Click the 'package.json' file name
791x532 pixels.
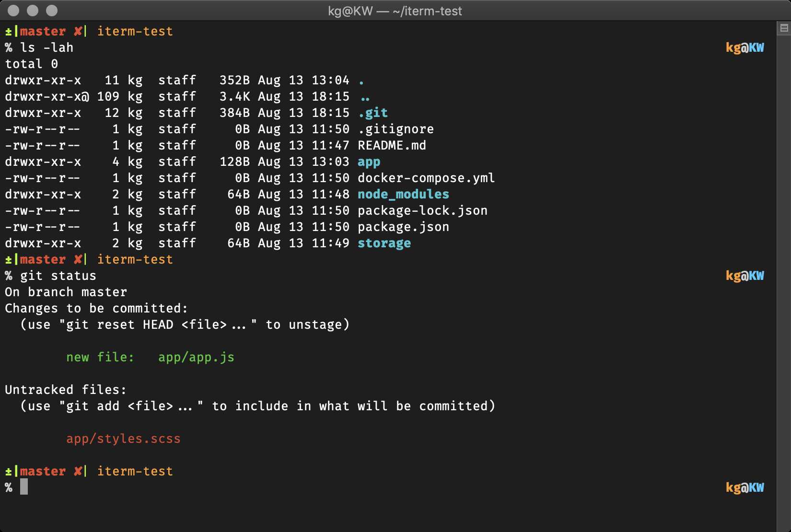[x=404, y=227]
